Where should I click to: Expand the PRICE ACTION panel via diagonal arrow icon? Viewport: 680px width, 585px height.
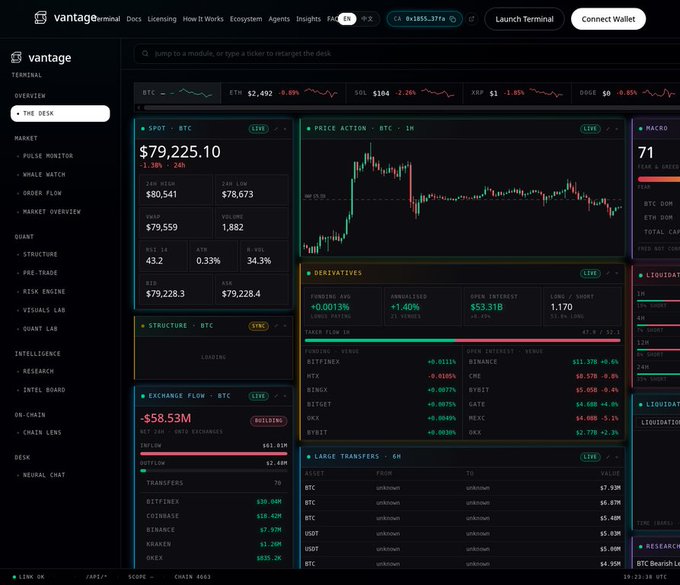click(608, 129)
